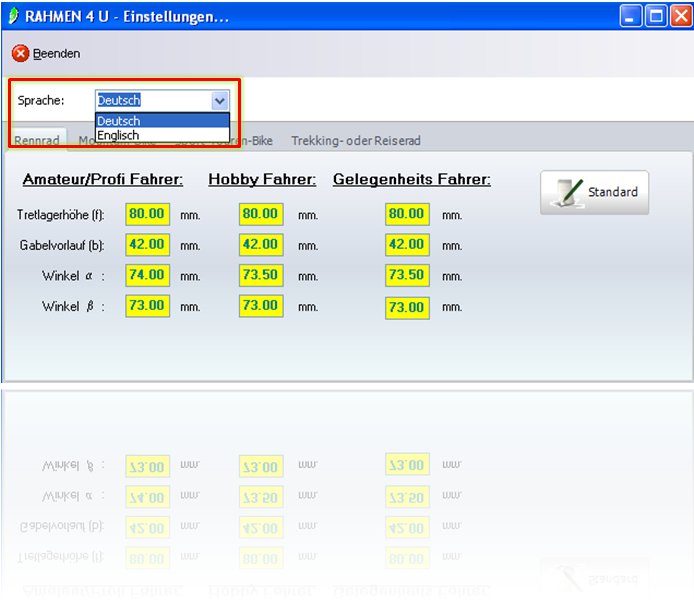The image size is (694, 603).
Task: Click the Beenden red X icon
Action: 20,53
